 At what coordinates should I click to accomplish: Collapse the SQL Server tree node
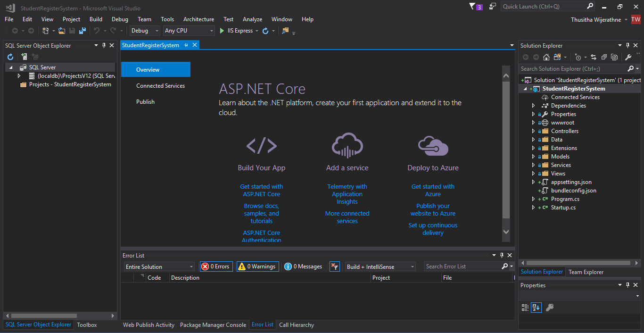[11, 67]
